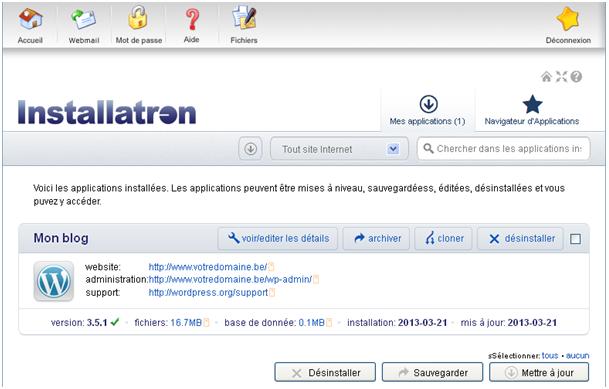Expand the Tout site Internet dropdown
The height and width of the screenshot is (389, 609).
pyautogui.click(x=339, y=149)
